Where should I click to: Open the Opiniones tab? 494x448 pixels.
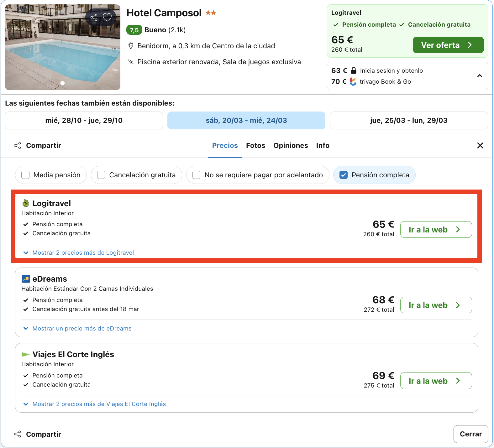[291, 145]
